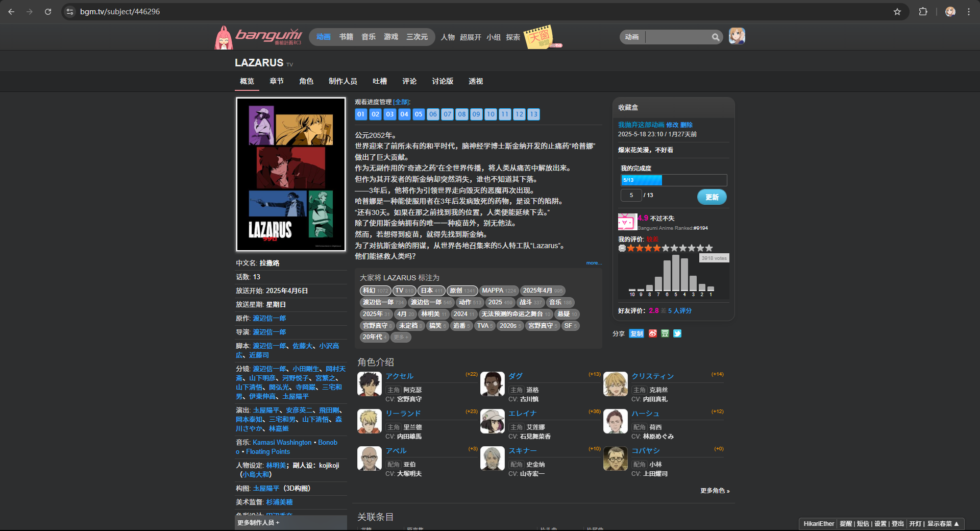Open クリスティン character avatar
The image size is (980, 531).
615,384
